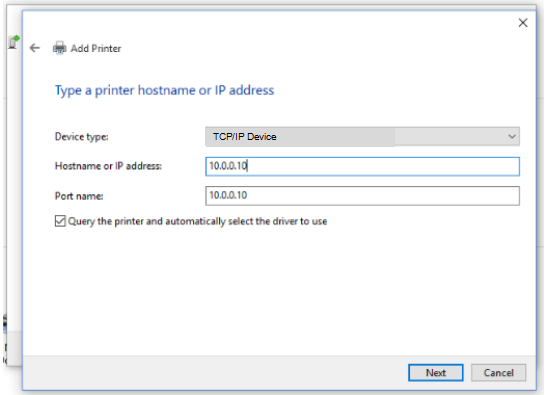545x395 pixels.
Task: Click empty white area below the checkbox
Action: click(278, 289)
